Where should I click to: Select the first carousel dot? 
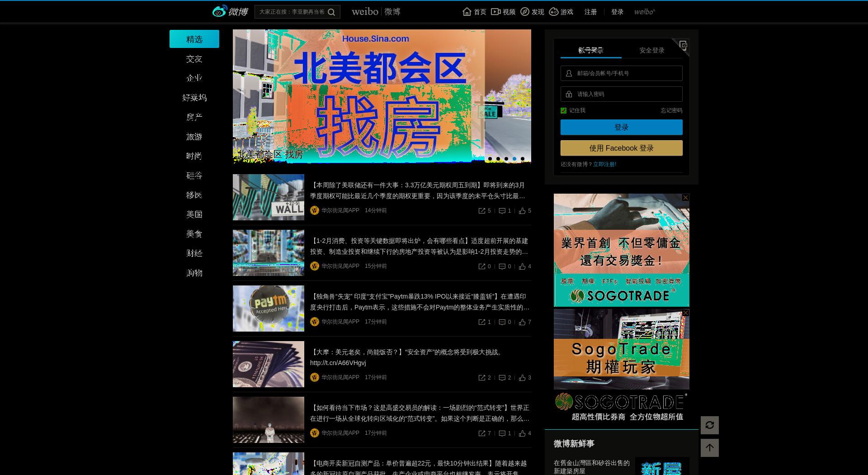click(x=490, y=159)
